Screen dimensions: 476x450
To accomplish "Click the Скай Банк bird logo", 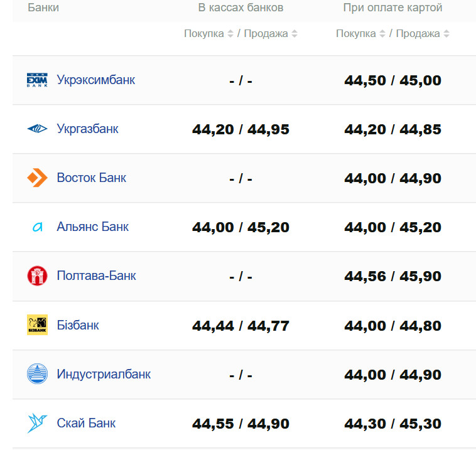I will pos(37,423).
